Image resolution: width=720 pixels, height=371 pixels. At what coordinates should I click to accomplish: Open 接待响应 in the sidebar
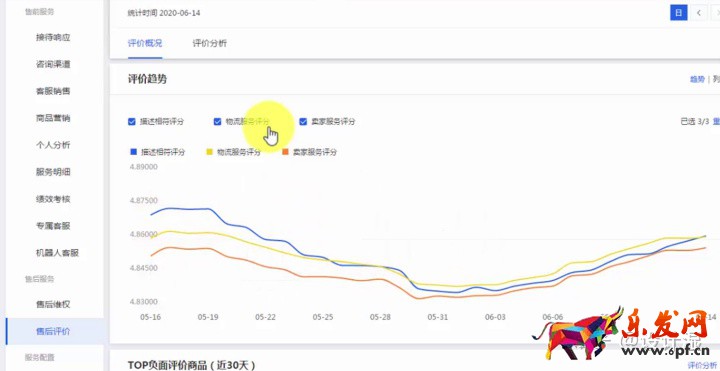[53, 37]
